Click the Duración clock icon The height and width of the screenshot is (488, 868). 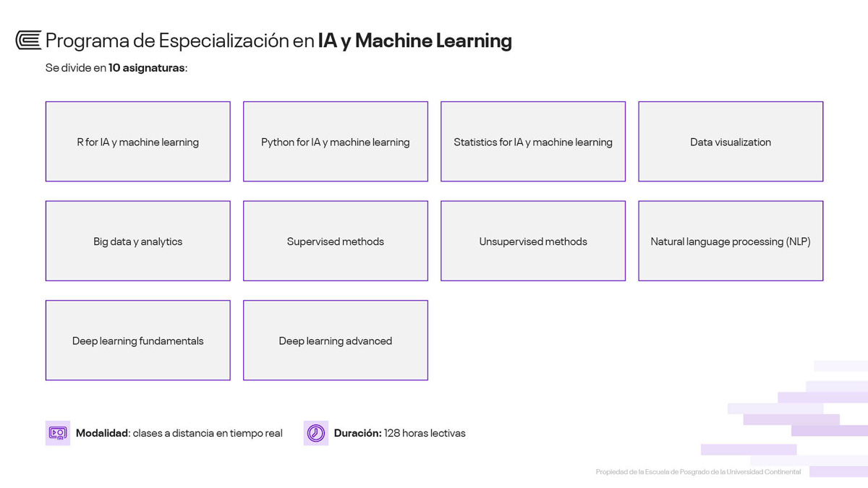click(x=316, y=433)
